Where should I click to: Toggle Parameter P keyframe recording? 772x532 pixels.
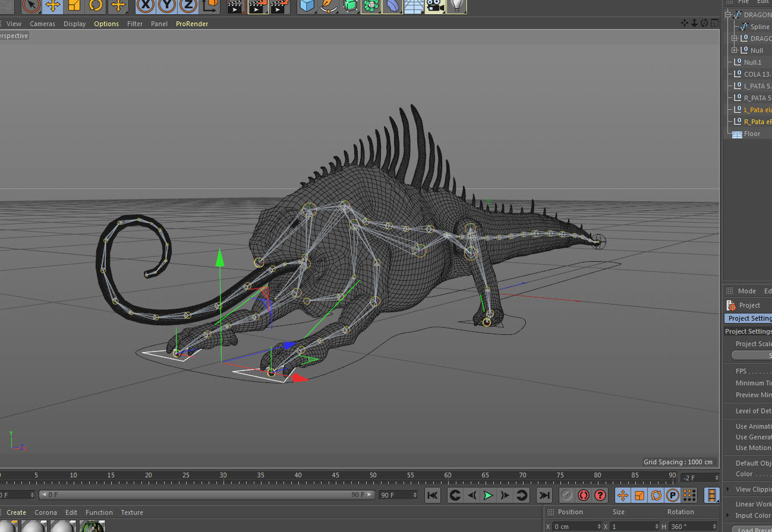(x=673, y=495)
